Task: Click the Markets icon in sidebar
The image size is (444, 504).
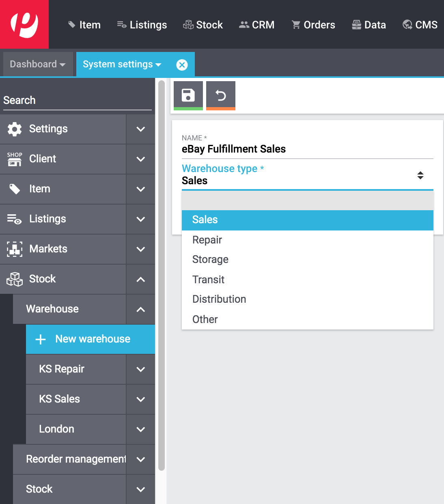Action: [15, 249]
